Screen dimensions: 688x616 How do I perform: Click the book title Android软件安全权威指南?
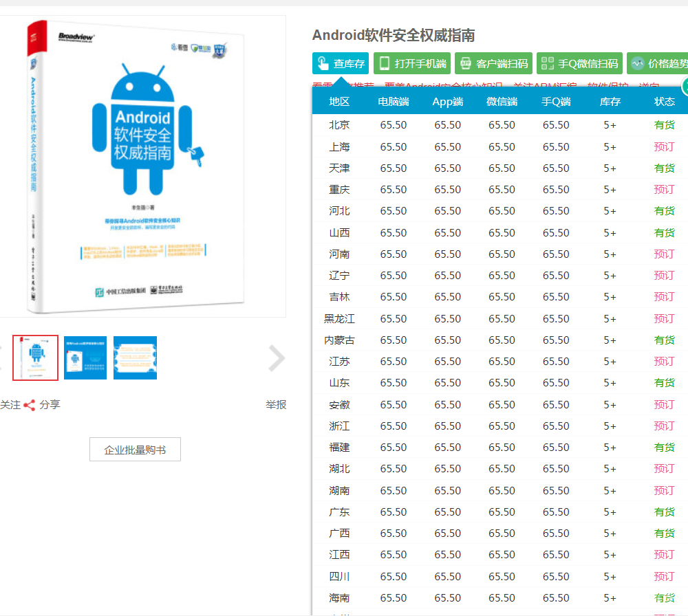pyautogui.click(x=394, y=35)
